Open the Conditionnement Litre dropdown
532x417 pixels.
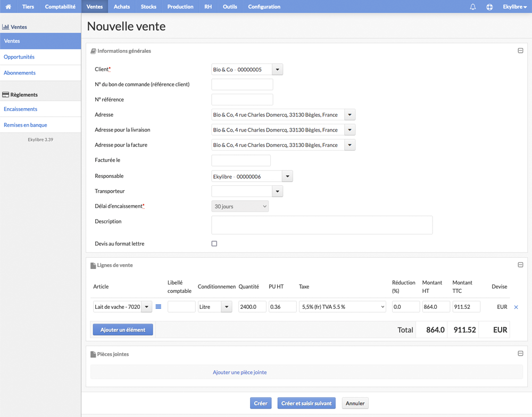226,307
